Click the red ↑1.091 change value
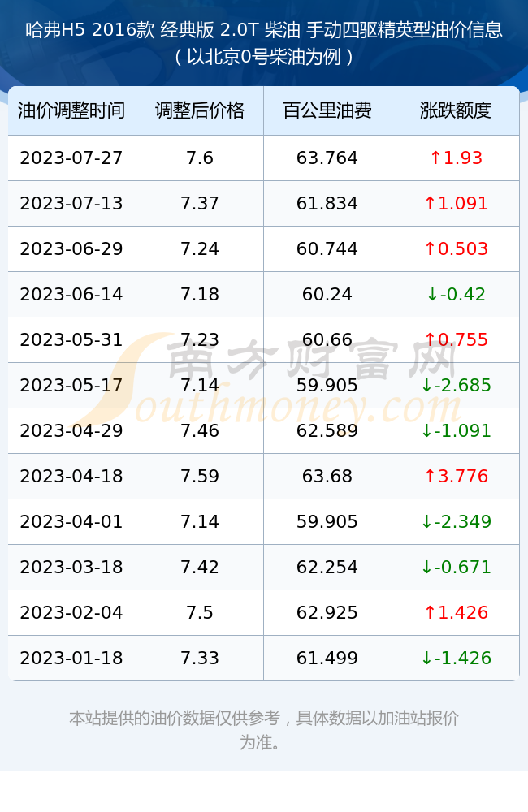Viewport: 528px width, 812px height. point(456,204)
